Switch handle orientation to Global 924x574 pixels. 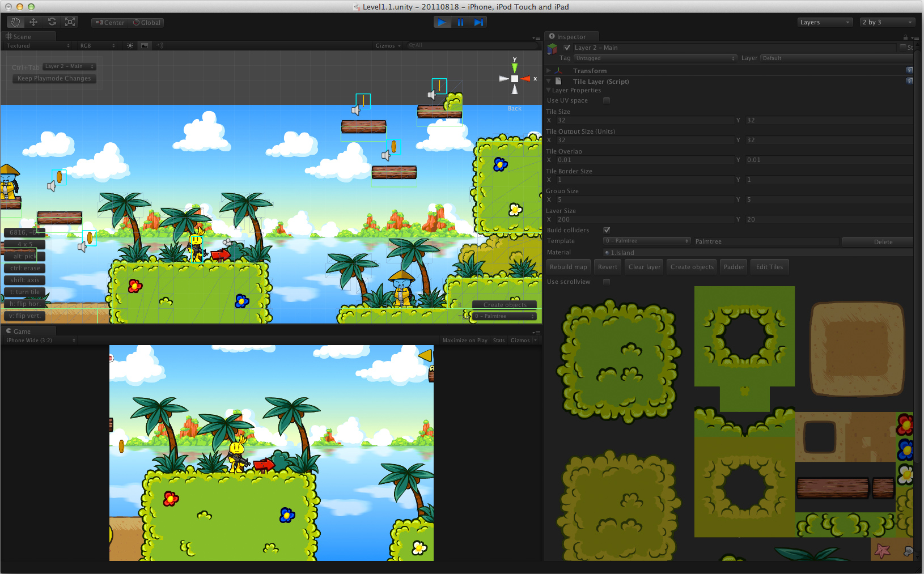(146, 23)
